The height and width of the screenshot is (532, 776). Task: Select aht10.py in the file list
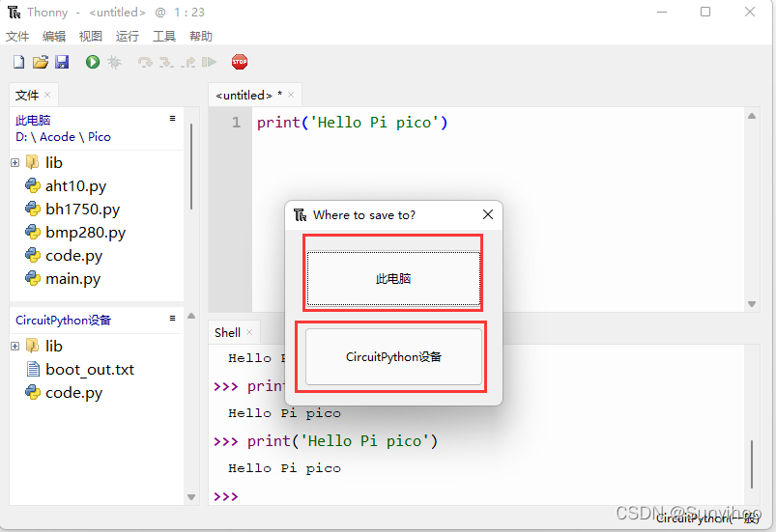pyautogui.click(x=75, y=185)
